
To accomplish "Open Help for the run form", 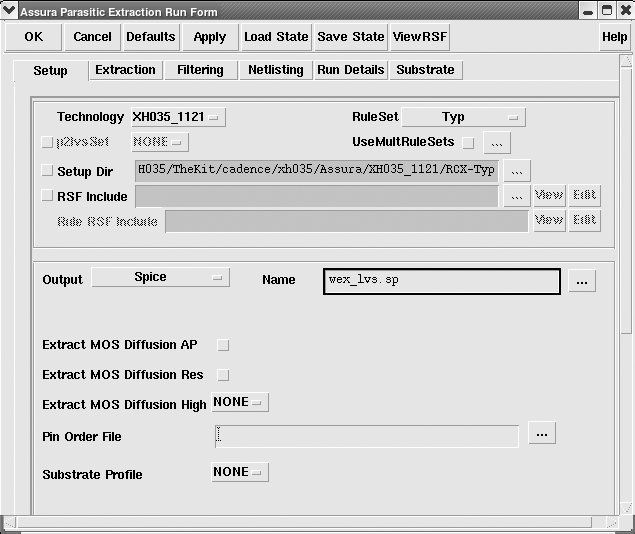I will pos(615,37).
